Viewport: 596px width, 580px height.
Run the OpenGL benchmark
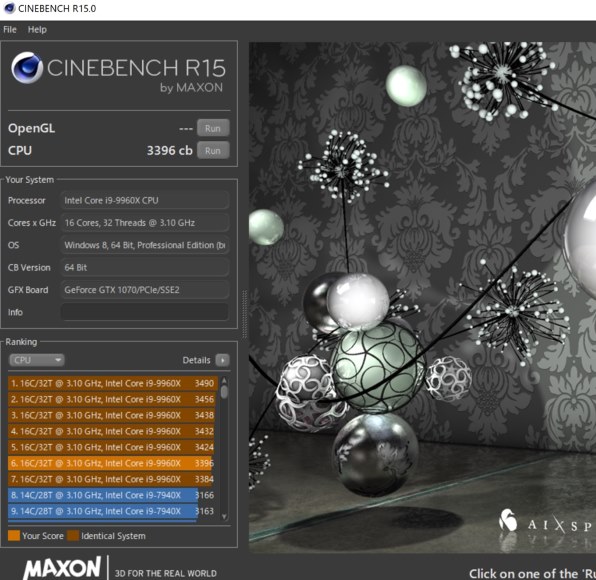click(x=213, y=128)
